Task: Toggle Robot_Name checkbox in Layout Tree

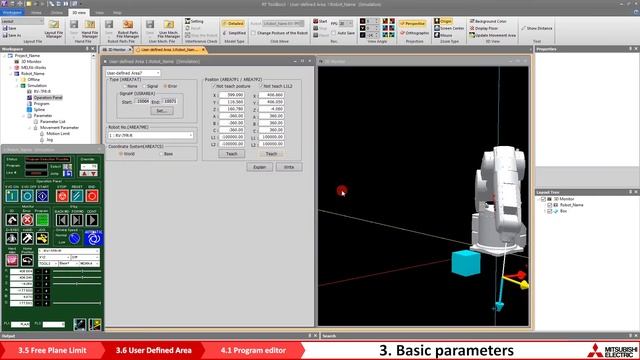Action: 549,205
